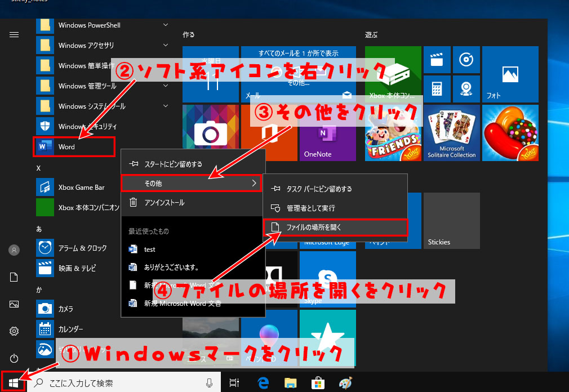Click the Windows Start button
The height and width of the screenshot is (392, 569).
tap(14, 382)
